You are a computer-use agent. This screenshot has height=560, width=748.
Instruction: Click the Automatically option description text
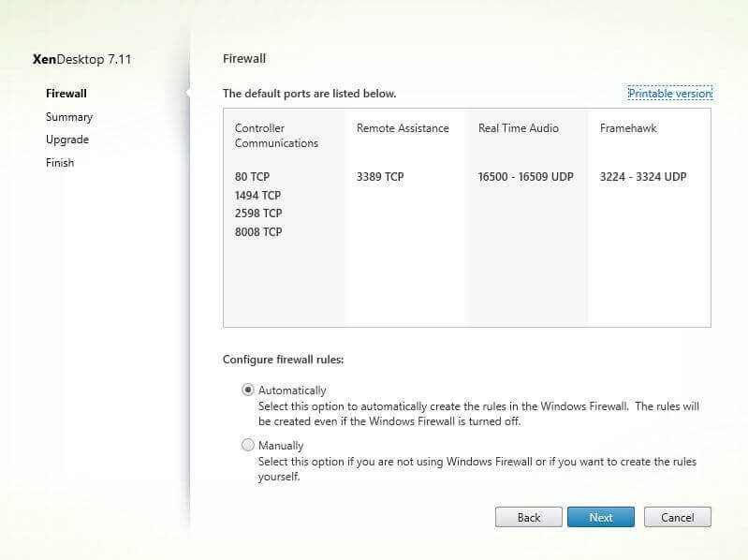coord(478,414)
